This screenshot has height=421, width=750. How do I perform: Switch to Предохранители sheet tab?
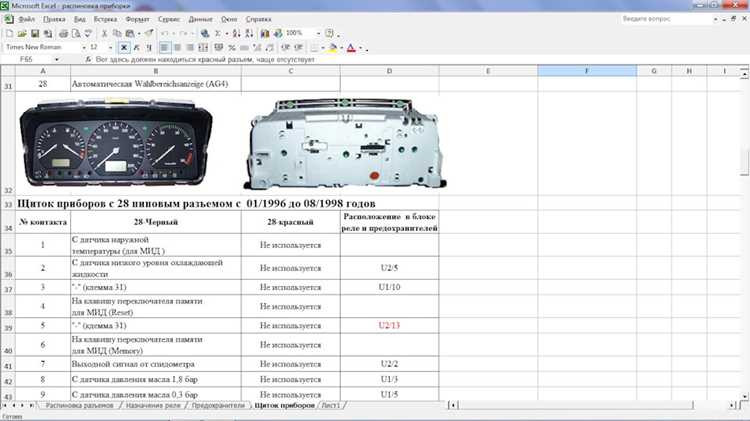(218, 405)
